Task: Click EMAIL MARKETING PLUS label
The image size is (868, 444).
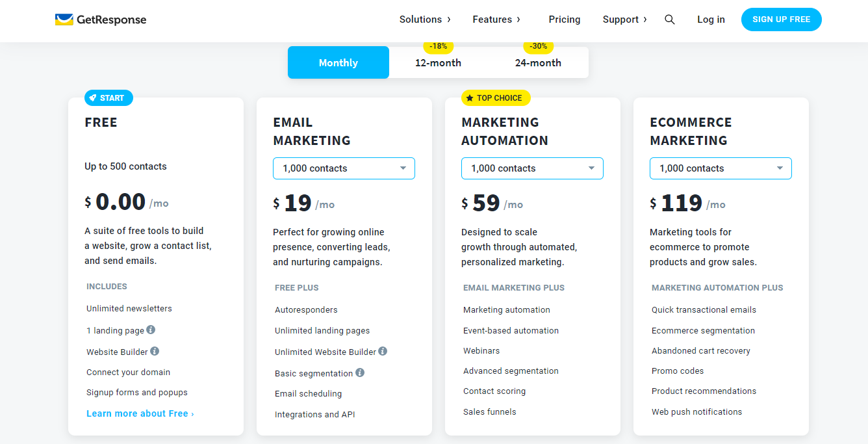Action: 514,287
